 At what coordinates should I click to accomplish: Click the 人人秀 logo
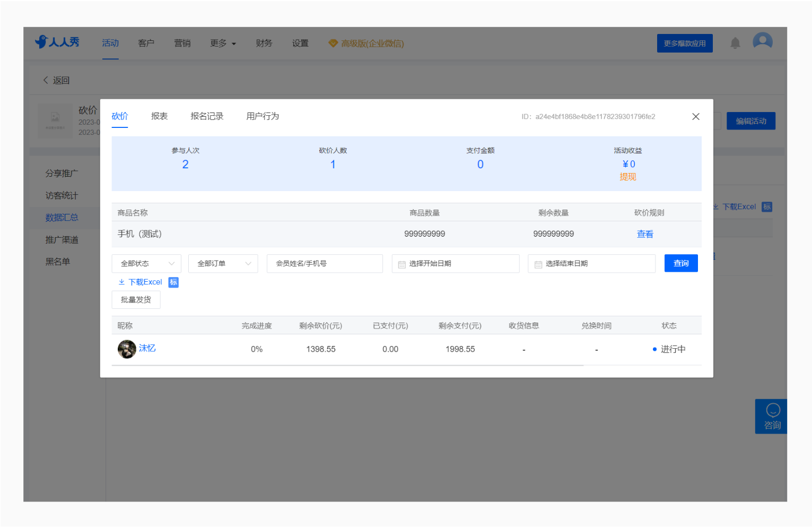pyautogui.click(x=57, y=42)
